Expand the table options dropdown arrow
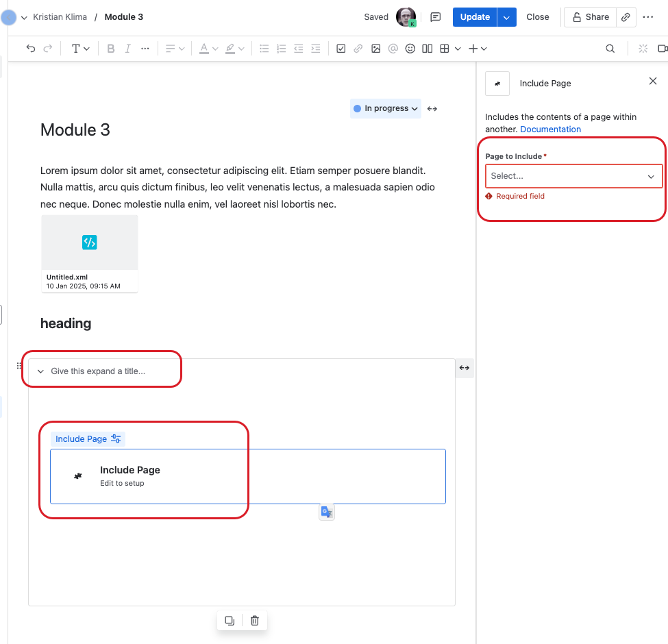This screenshot has height=644, width=668. 458,49
